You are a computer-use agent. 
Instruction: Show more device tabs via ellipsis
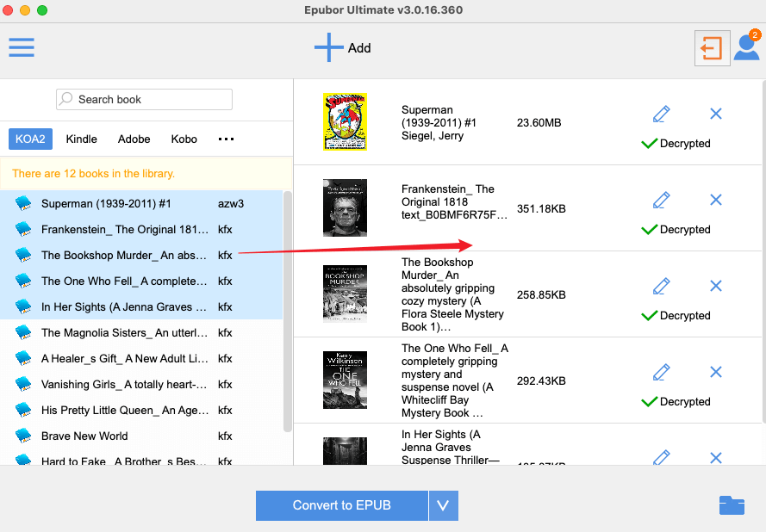tap(226, 139)
